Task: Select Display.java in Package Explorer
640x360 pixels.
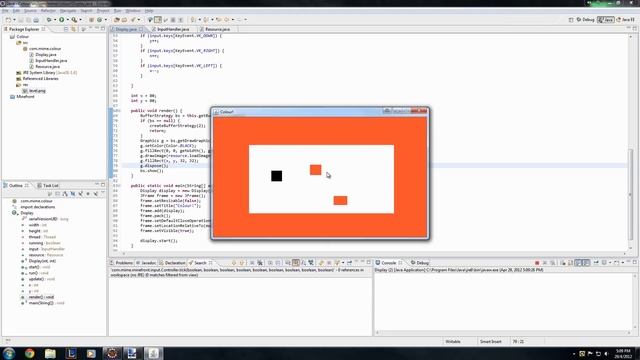Action: point(46,55)
